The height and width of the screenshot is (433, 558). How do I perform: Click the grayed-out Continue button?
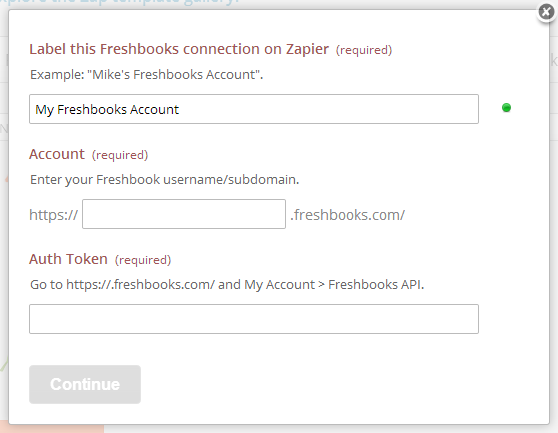85,384
